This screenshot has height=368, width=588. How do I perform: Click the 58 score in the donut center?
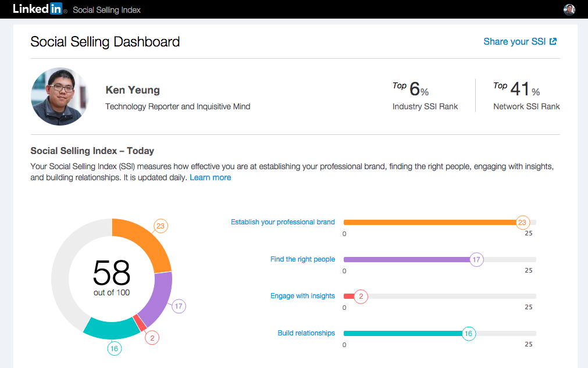tap(112, 273)
